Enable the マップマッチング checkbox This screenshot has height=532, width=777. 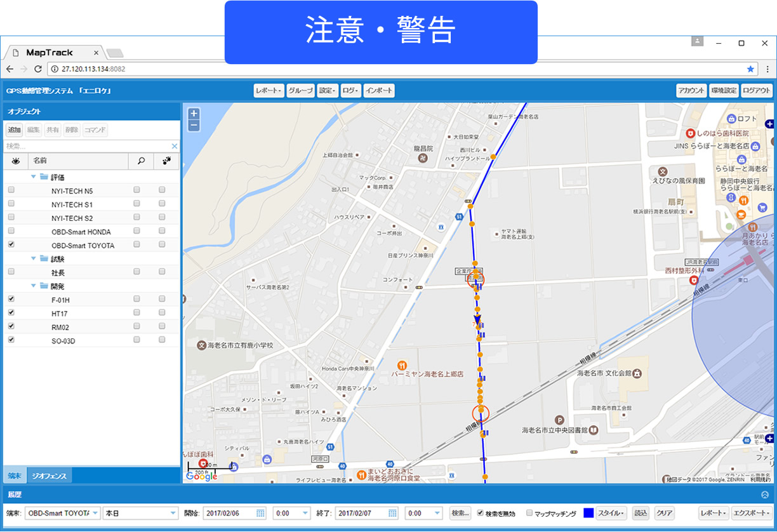529,513
